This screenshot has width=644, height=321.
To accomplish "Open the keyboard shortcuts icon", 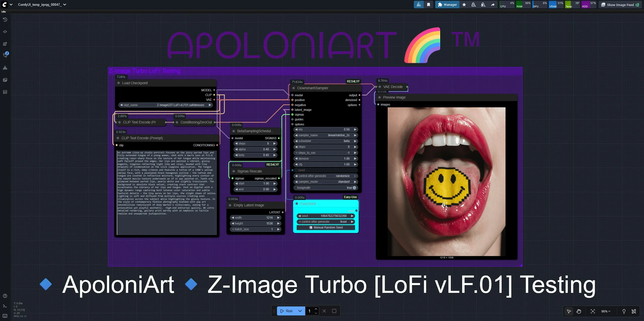I will [x=5, y=316].
